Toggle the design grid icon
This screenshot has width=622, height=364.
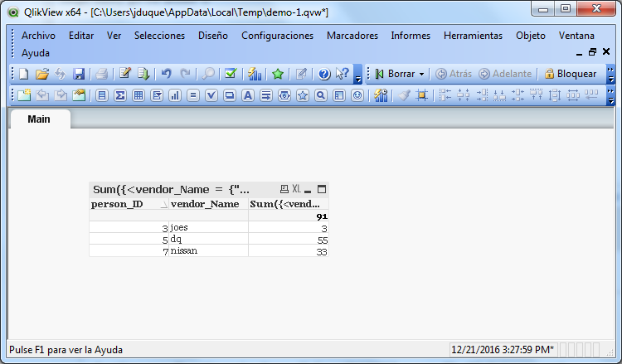(421, 95)
